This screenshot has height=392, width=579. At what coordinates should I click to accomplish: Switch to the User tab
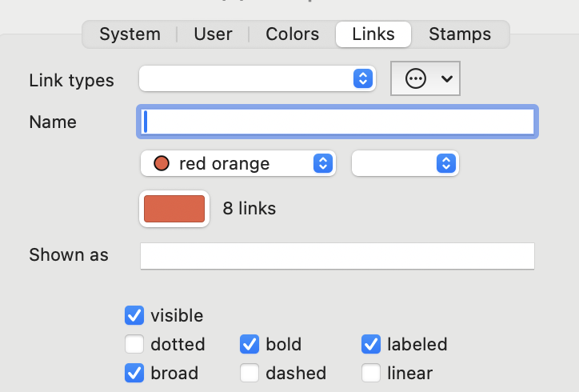[213, 34]
